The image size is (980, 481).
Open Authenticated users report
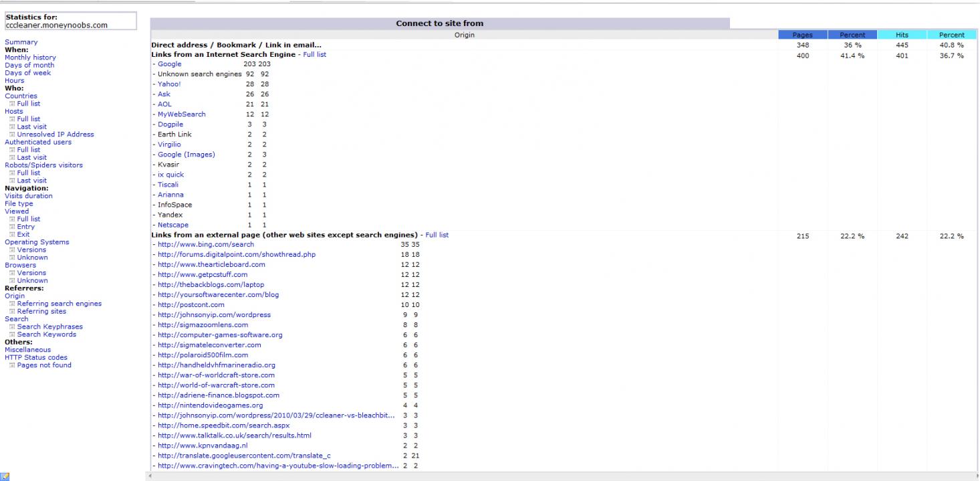coord(38,142)
